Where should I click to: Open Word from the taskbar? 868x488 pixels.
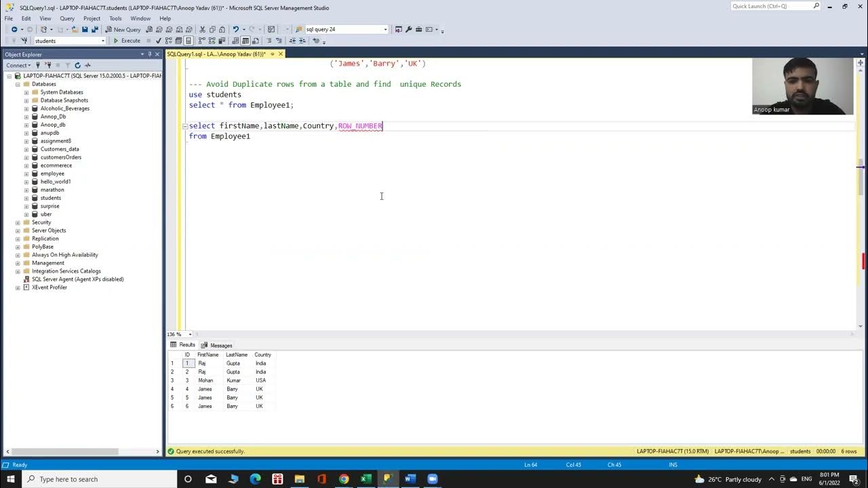coord(410,479)
